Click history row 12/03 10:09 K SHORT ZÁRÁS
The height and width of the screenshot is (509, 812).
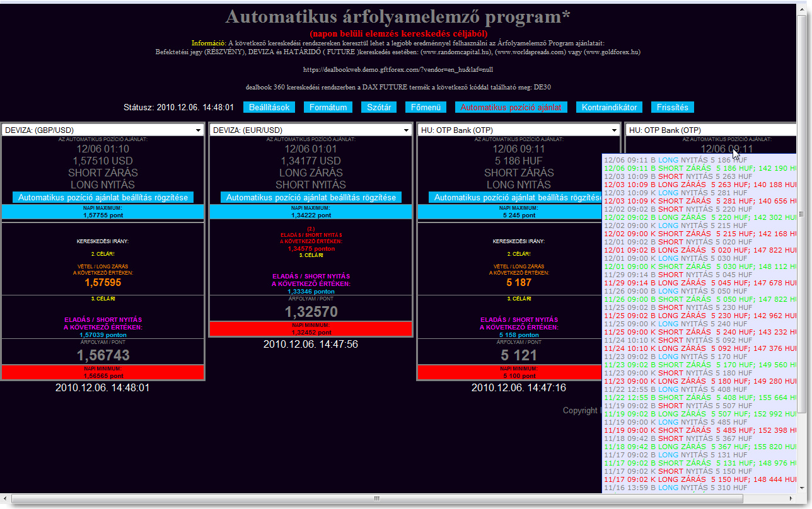pyautogui.click(x=700, y=201)
